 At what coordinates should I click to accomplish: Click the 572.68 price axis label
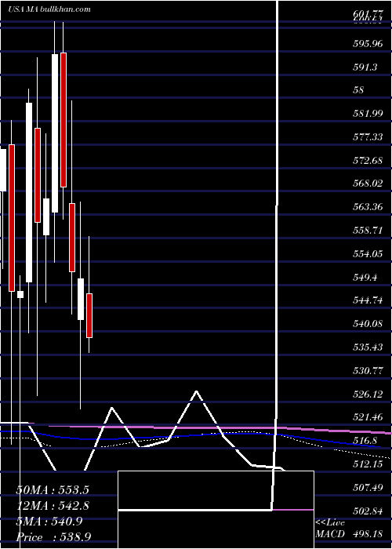click(x=368, y=161)
